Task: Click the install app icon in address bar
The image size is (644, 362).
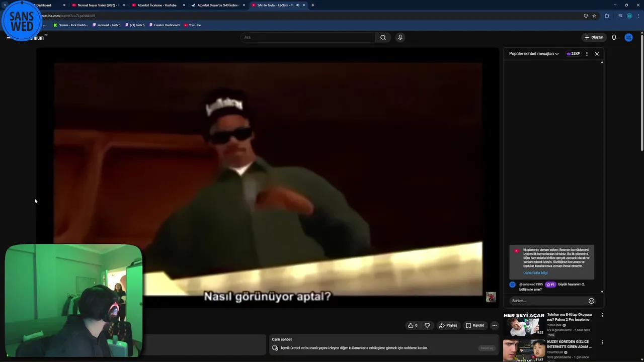Action: click(586, 16)
